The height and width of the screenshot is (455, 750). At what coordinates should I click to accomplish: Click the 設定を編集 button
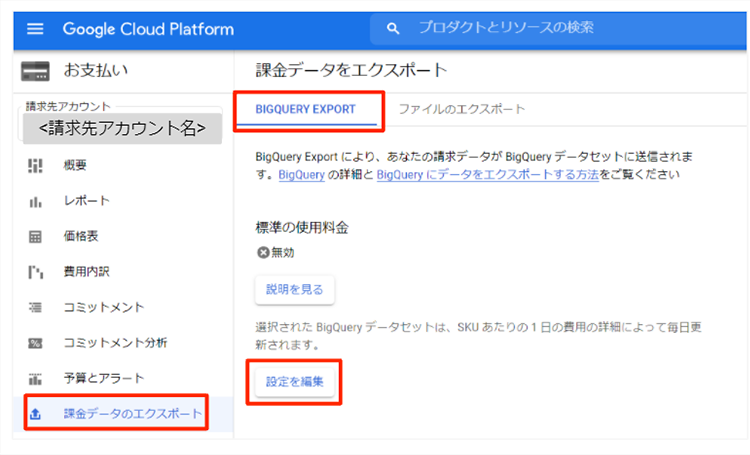(x=295, y=382)
